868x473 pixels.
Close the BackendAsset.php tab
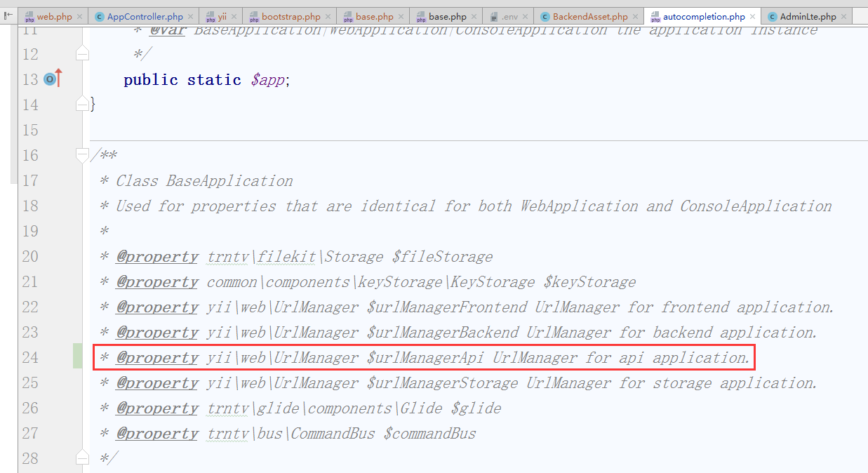(x=634, y=17)
